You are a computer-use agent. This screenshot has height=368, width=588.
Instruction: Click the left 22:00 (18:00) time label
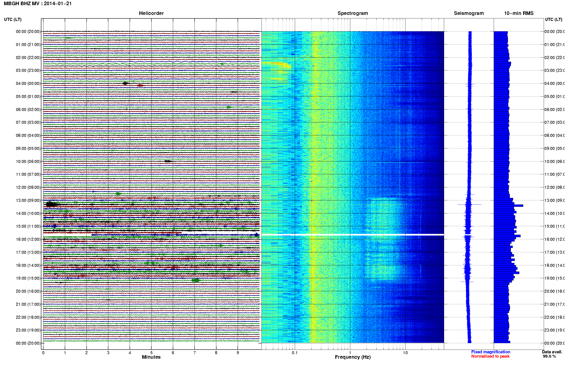pyautogui.click(x=28, y=317)
